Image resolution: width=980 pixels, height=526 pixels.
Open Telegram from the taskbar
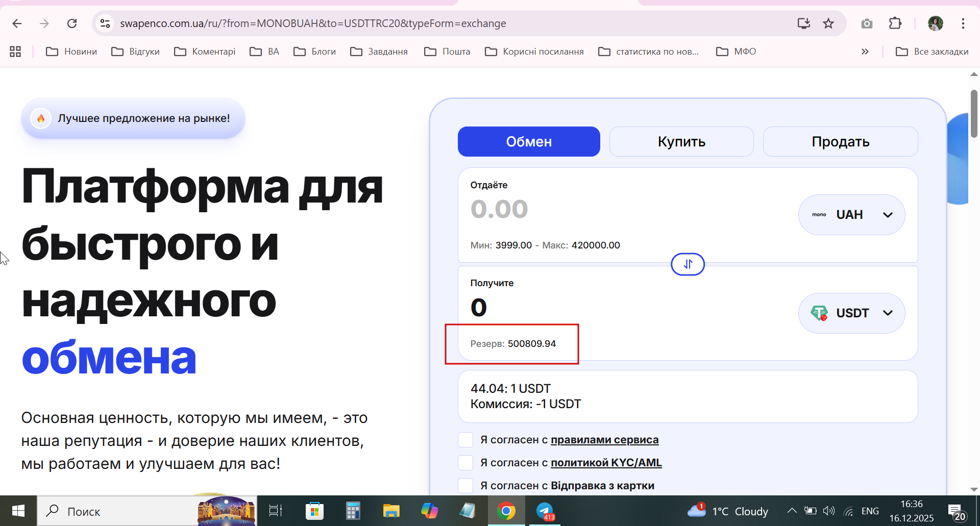tap(545, 511)
